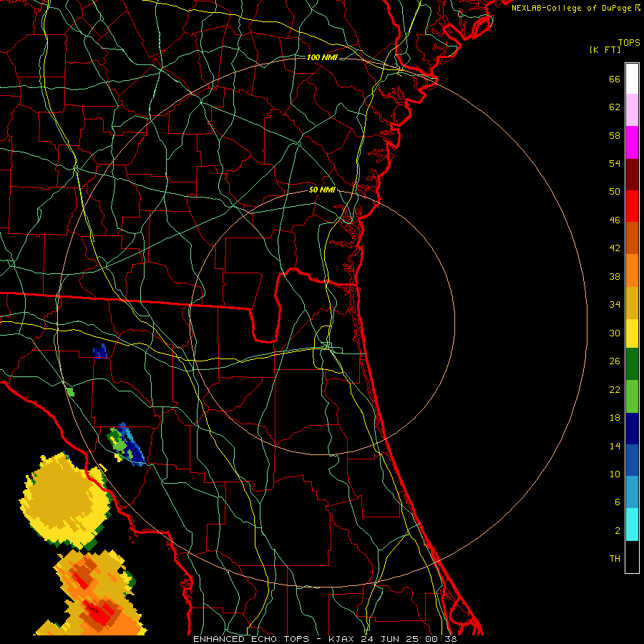Click the light blue 14 kft legend swatch

632,492
